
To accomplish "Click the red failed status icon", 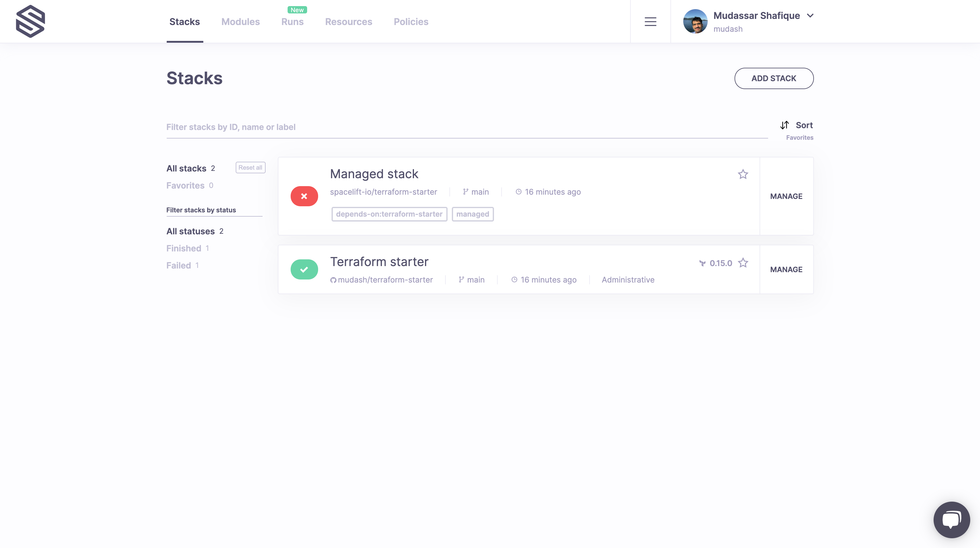I will [x=304, y=196].
